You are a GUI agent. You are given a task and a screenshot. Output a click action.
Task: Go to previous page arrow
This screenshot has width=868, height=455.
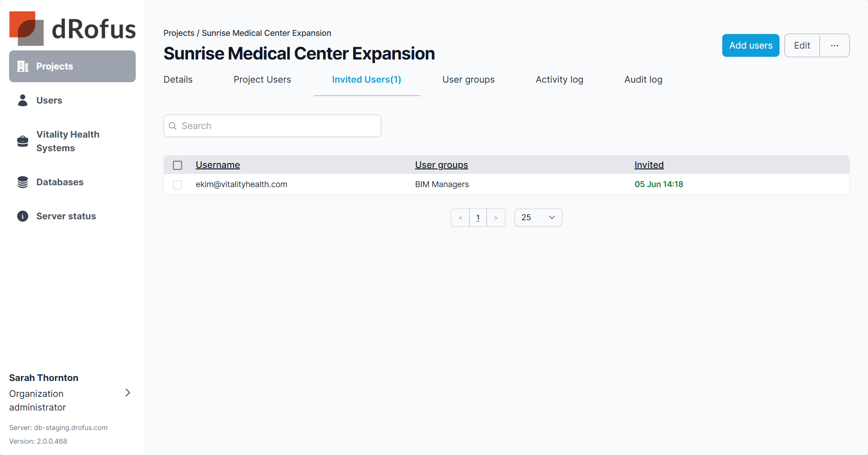pyautogui.click(x=460, y=218)
